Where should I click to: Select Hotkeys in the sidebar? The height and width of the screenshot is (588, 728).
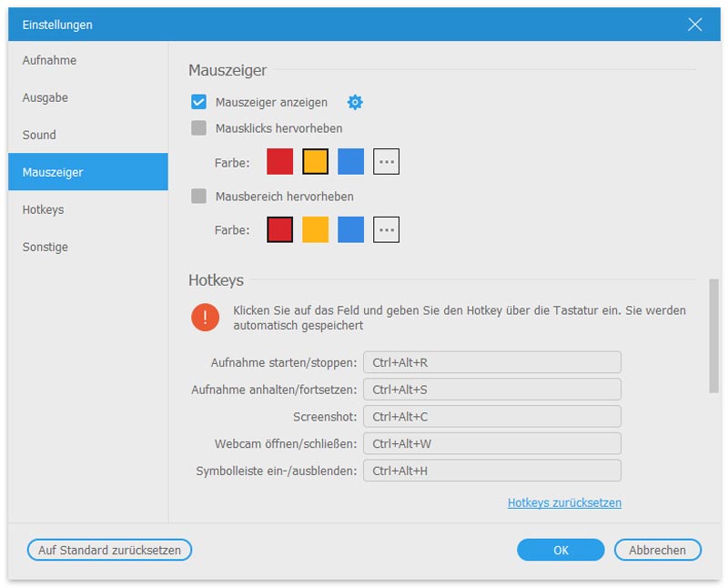[x=43, y=209]
